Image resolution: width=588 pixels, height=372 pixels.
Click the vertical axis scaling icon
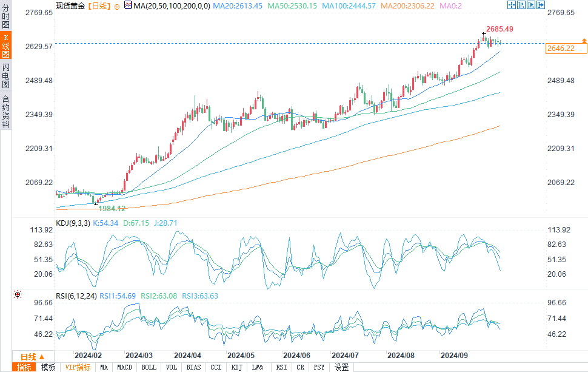520,5
